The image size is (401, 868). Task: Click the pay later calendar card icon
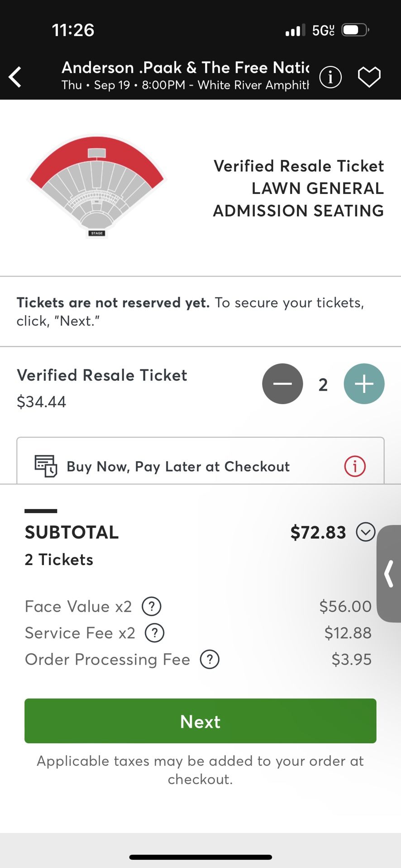[46, 466]
